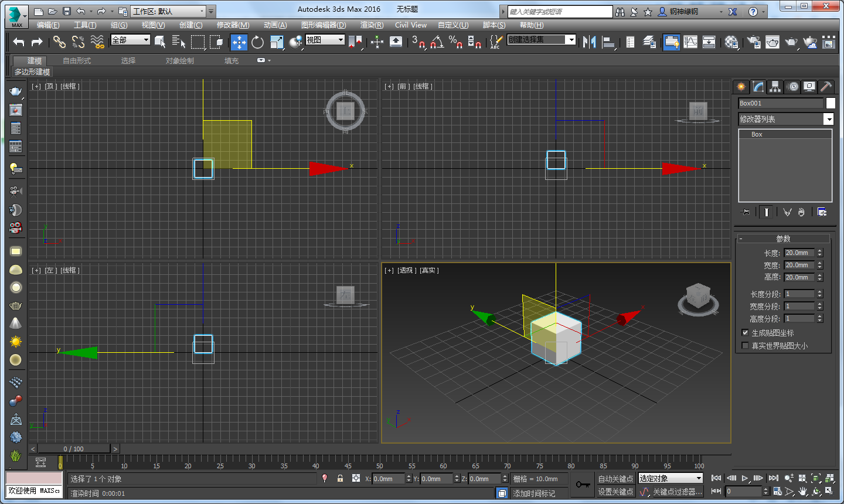844x504 pixels.
Task: Open the selection filter dropdown
Action: tap(130, 40)
